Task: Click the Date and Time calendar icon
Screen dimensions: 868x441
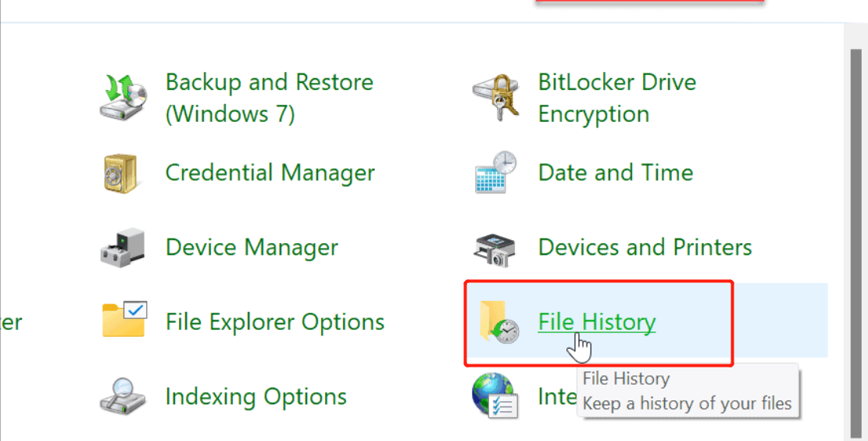Action: click(495, 172)
